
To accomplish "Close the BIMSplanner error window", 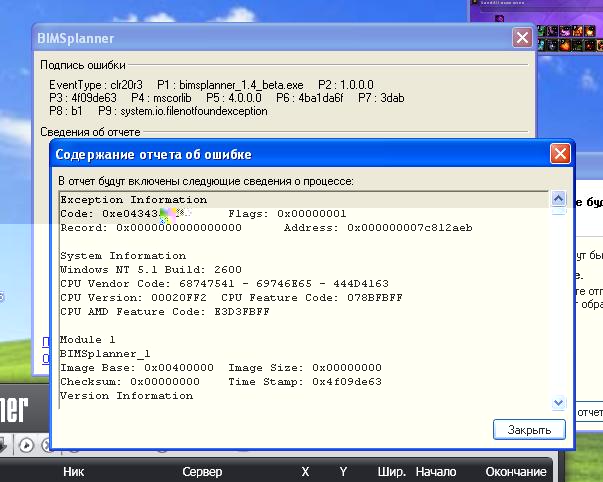I will click(x=522, y=38).
